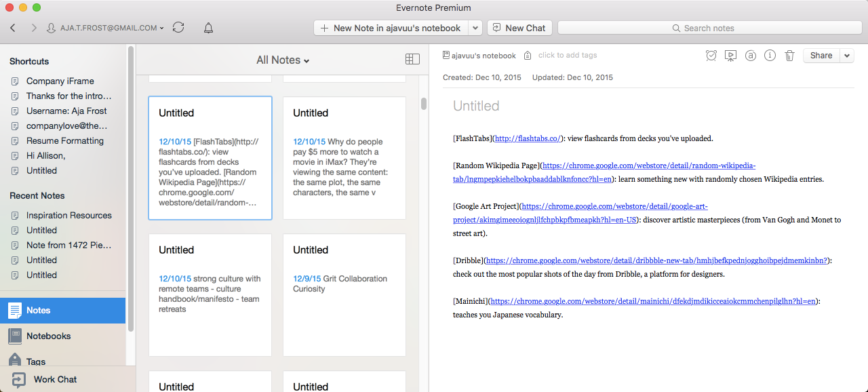
Task: Click the sync notes icon
Action: (x=178, y=28)
